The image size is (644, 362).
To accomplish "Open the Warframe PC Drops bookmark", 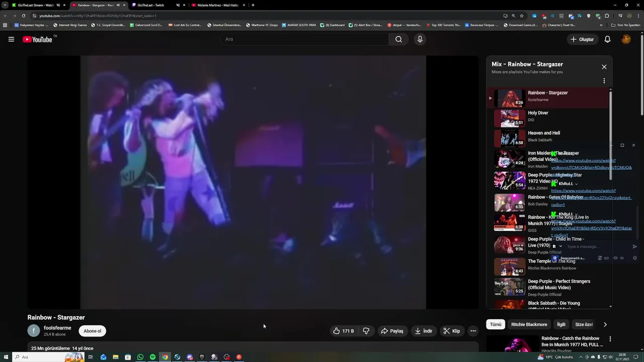I will [262, 25].
